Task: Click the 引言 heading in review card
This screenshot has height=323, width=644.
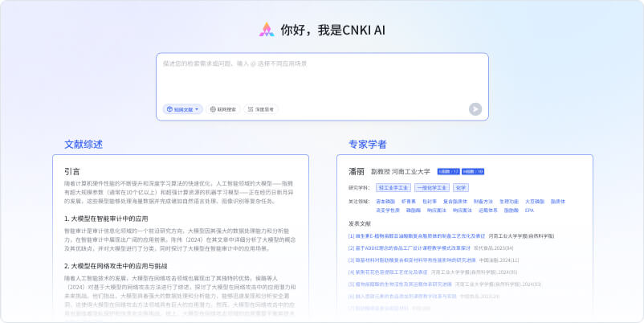Action: click(72, 171)
